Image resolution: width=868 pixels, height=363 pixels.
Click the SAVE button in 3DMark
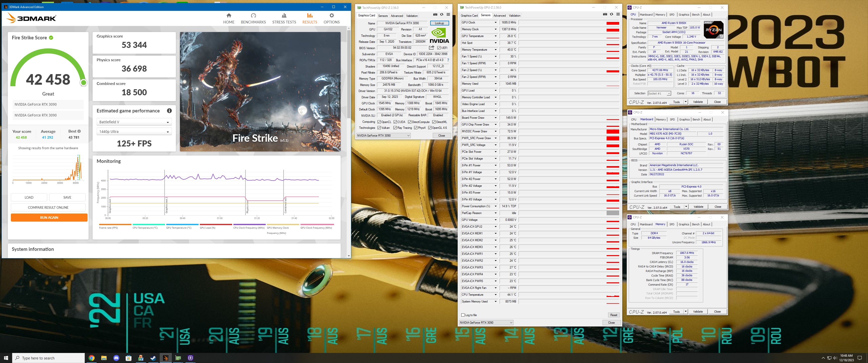(67, 197)
